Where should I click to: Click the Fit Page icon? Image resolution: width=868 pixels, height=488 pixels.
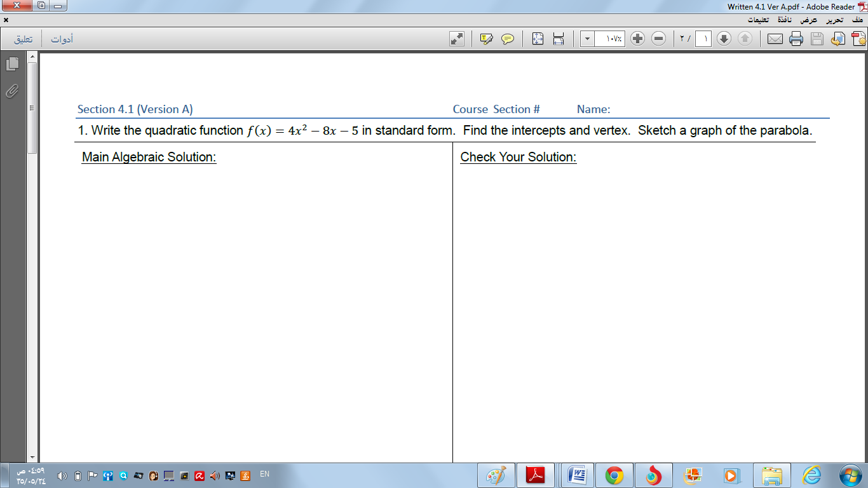tap(538, 39)
